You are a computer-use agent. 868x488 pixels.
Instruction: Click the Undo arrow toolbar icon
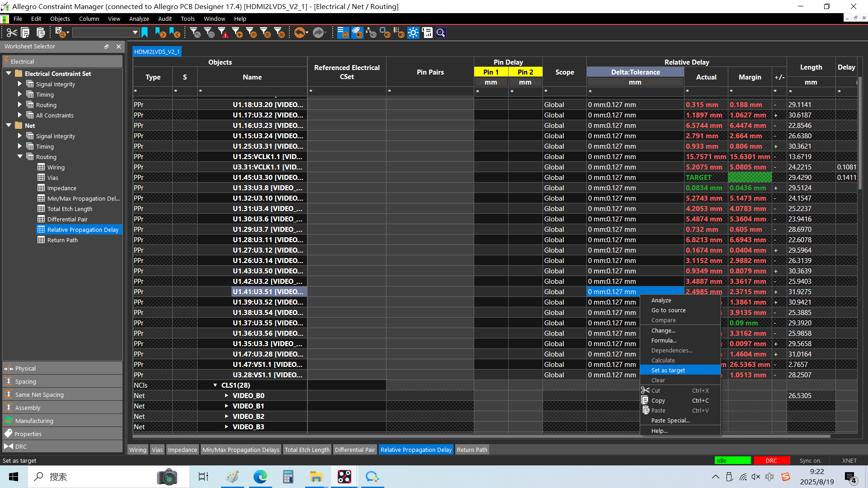[299, 33]
